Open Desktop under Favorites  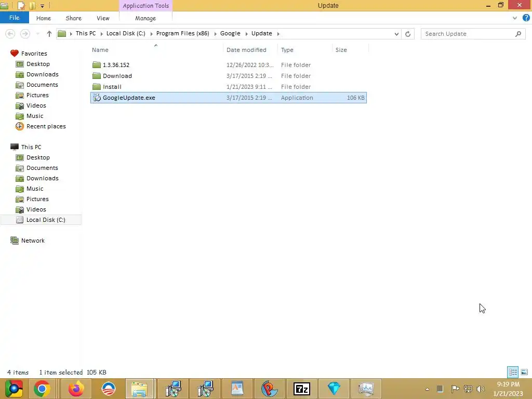pos(38,64)
